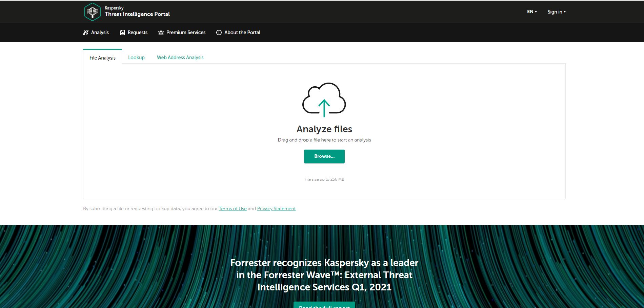This screenshot has width=644, height=308.
Task: Open the Privacy Statement link
Action: coord(276,208)
